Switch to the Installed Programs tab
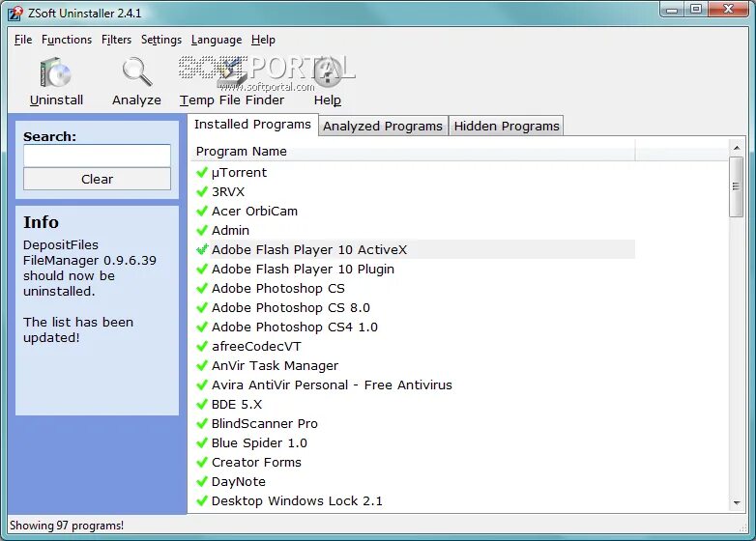 [252, 125]
